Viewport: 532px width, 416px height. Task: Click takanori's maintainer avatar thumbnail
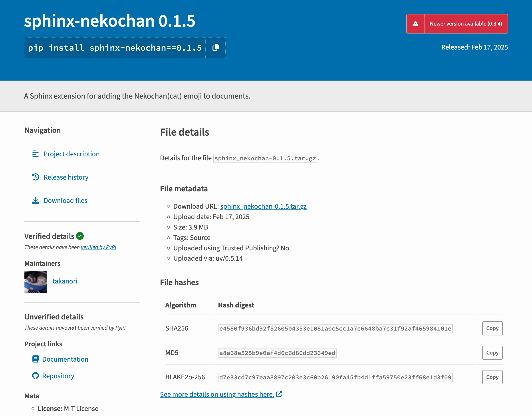36,281
